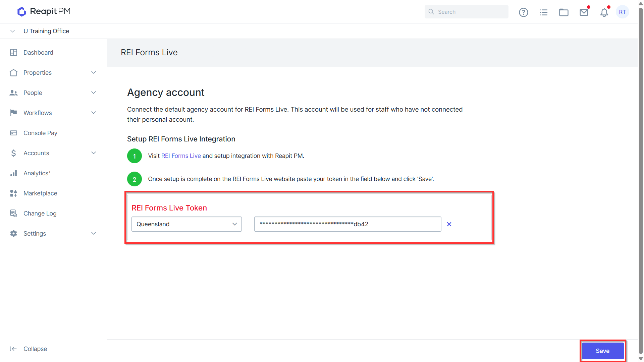The image size is (644, 362).
Task: Open the mail envelope icon
Action: coord(584,12)
